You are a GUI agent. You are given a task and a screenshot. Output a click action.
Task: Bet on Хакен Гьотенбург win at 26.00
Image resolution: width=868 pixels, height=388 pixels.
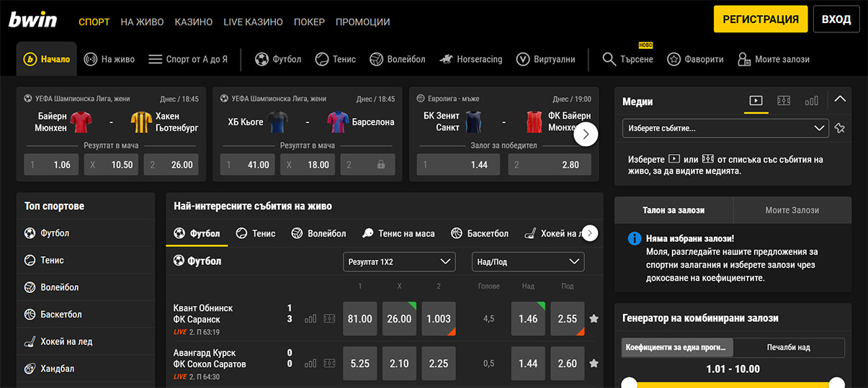point(171,165)
